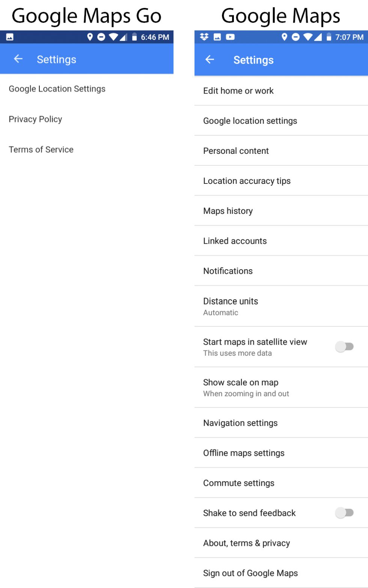Tap back arrow in Google Maps Go settings

(x=18, y=59)
